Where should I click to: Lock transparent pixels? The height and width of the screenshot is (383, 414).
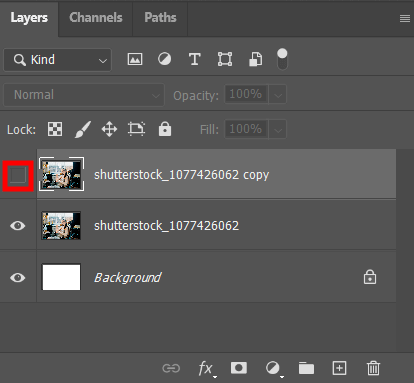click(x=55, y=129)
